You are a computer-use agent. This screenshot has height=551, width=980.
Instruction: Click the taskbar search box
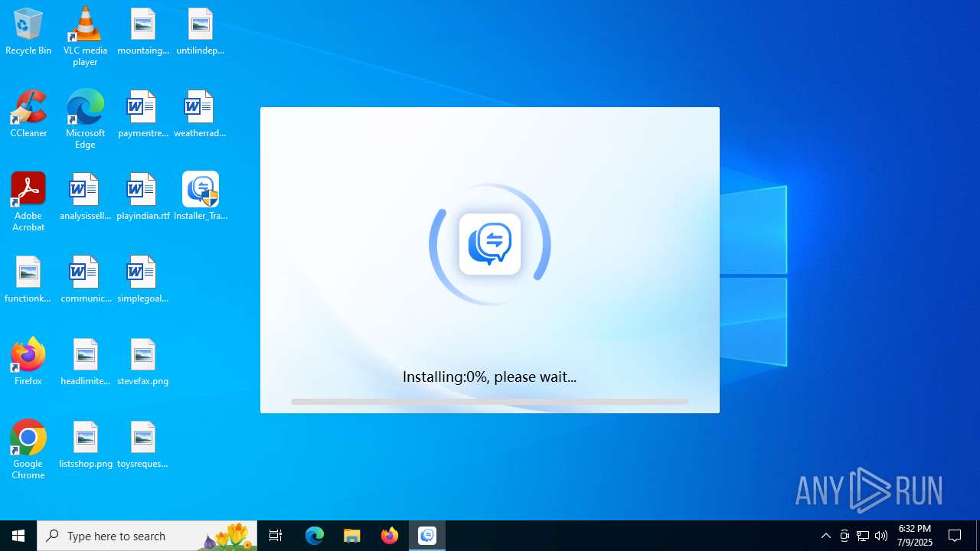(x=147, y=536)
